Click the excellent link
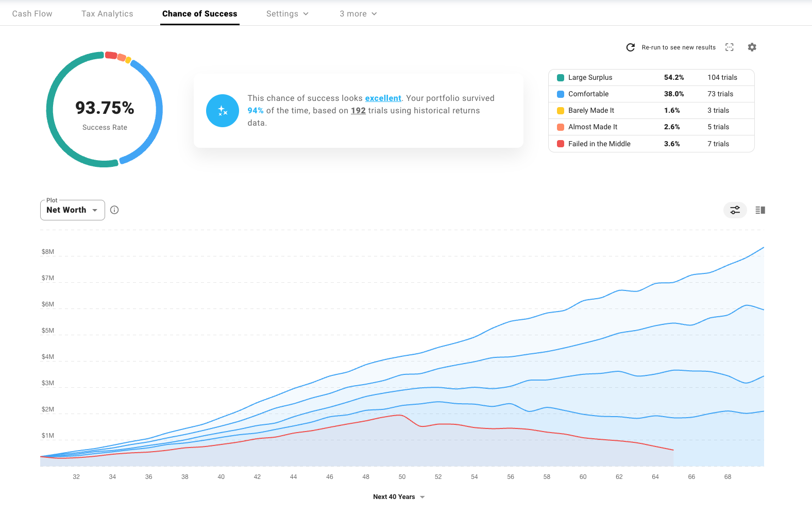 [x=383, y=98]
